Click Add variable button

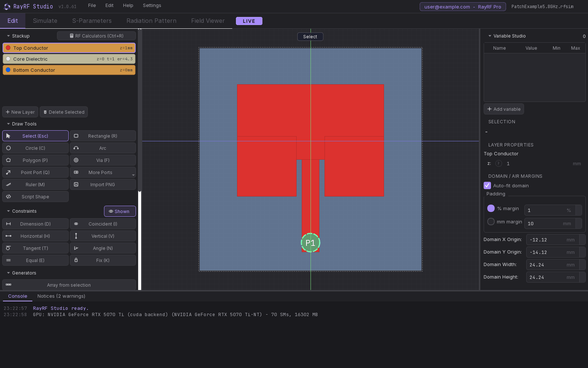coord(504,109)
